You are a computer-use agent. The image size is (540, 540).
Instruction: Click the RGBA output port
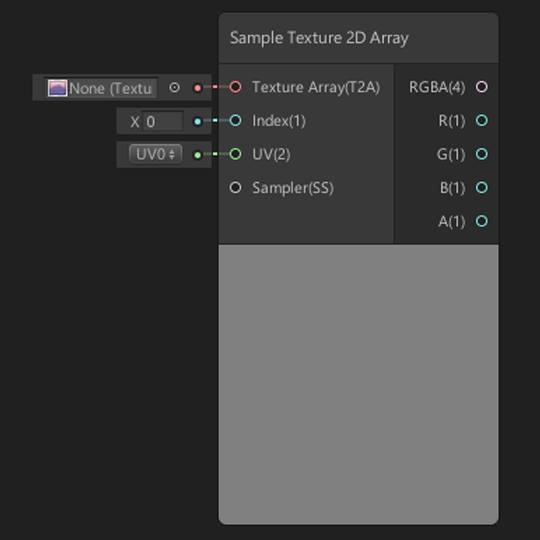point(481,87)
